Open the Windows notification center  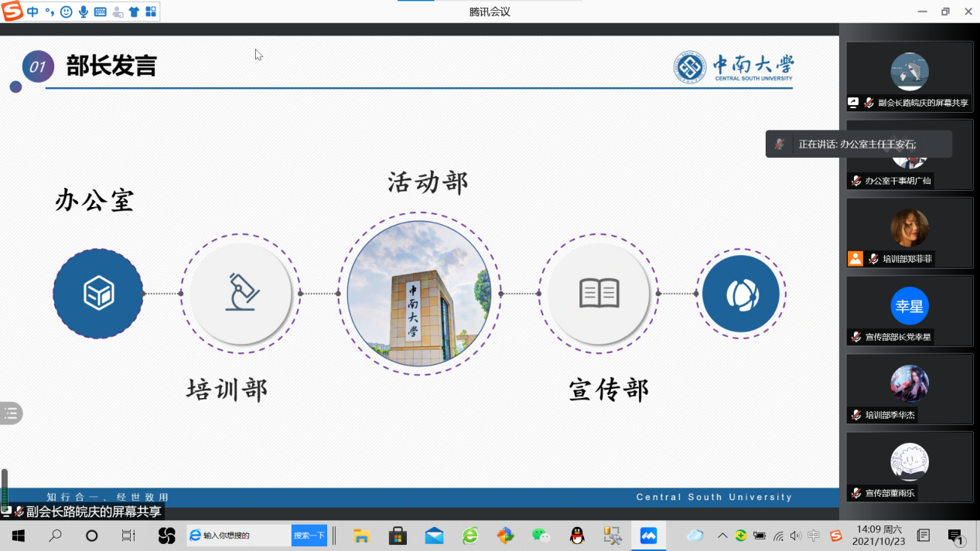coord(955,536)
